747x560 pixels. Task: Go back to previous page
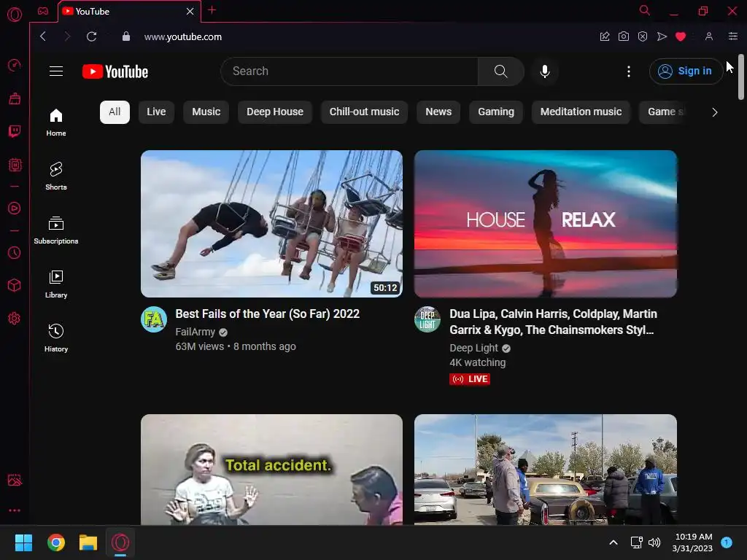click(x=43, y=36)
